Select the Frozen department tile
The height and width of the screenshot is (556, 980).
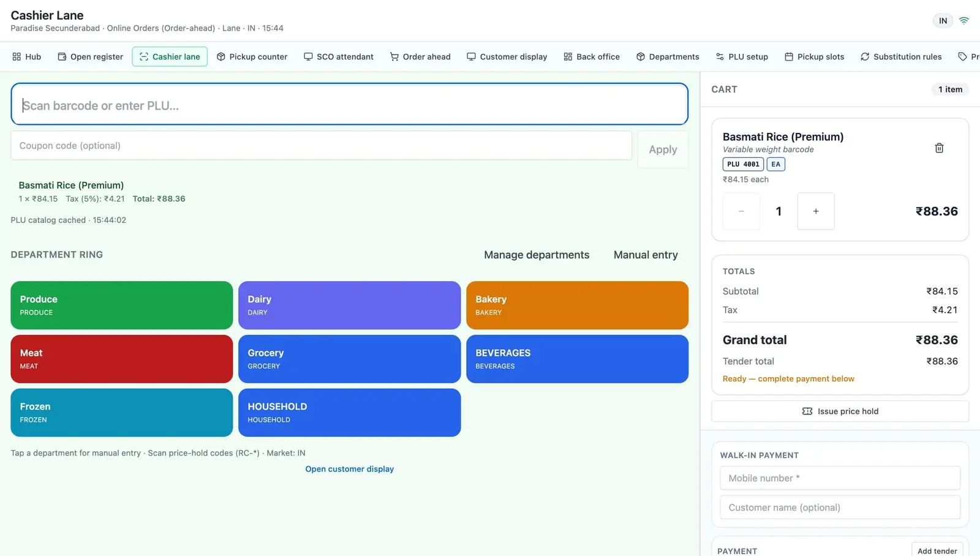tap(122, 413)
